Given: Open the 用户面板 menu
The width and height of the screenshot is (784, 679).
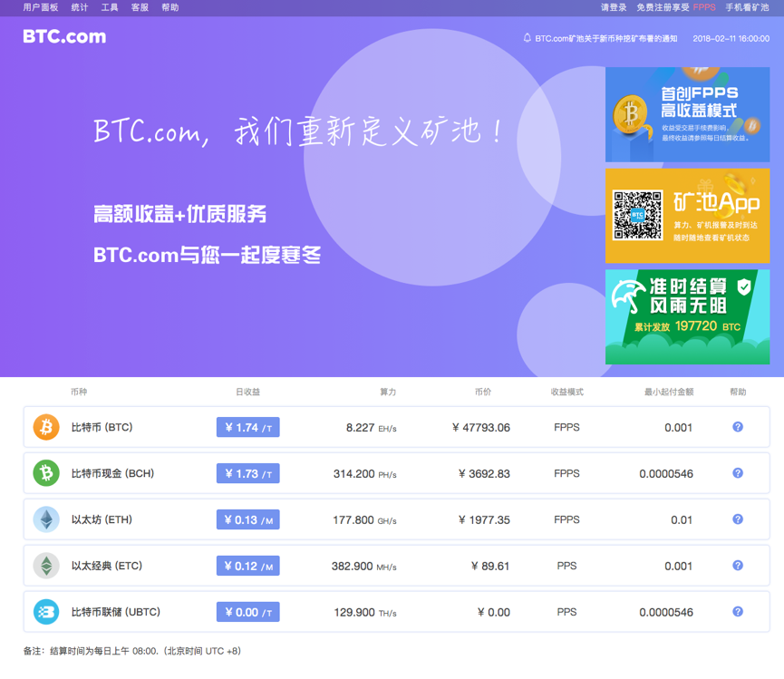Looking at the screenshot, I should click(x=41, y=7).
